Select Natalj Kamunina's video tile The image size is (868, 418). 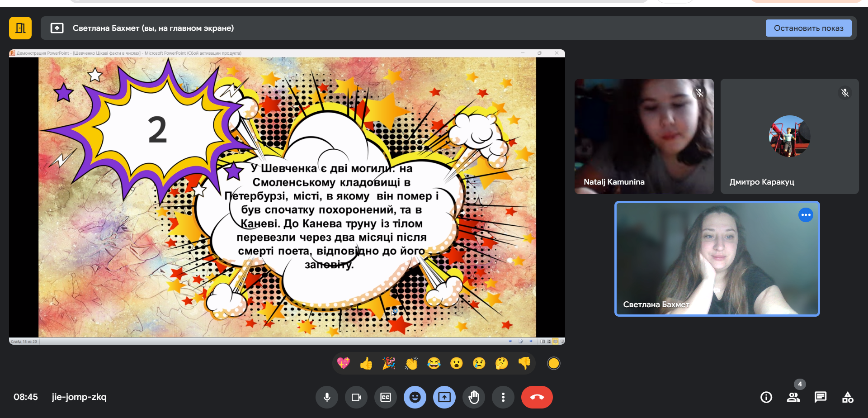point(644,136)
